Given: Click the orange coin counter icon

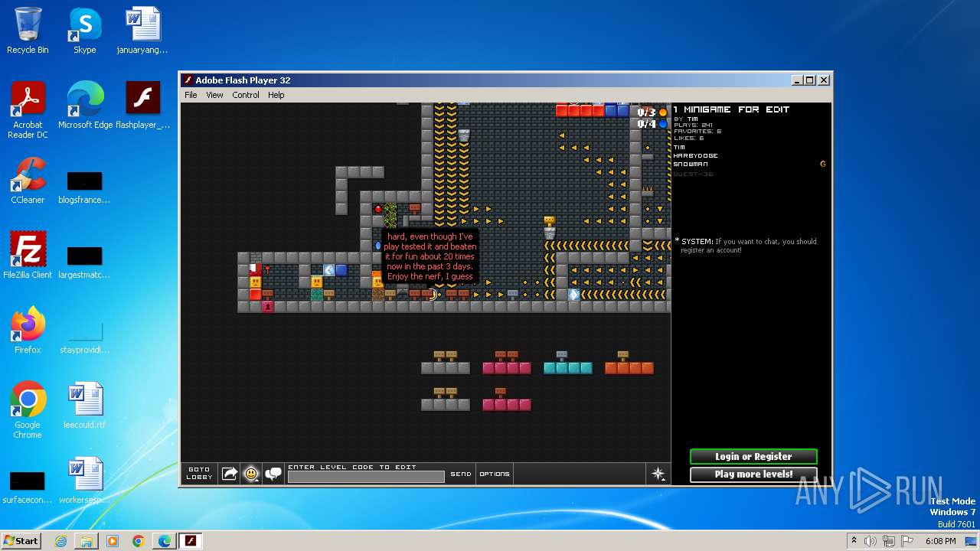Looking at the screenshot, I should [x=663, y=112].
